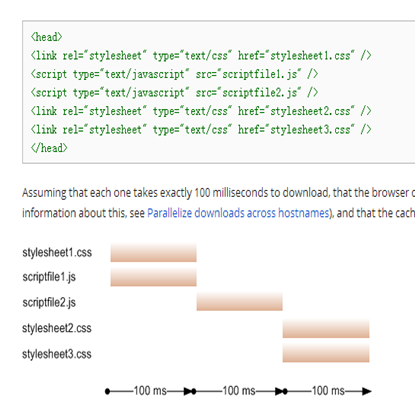The height and width of the screenshot is (417, 417).
Task: Click the stylesheet3.css row label
Action: (x=57, y=354)
